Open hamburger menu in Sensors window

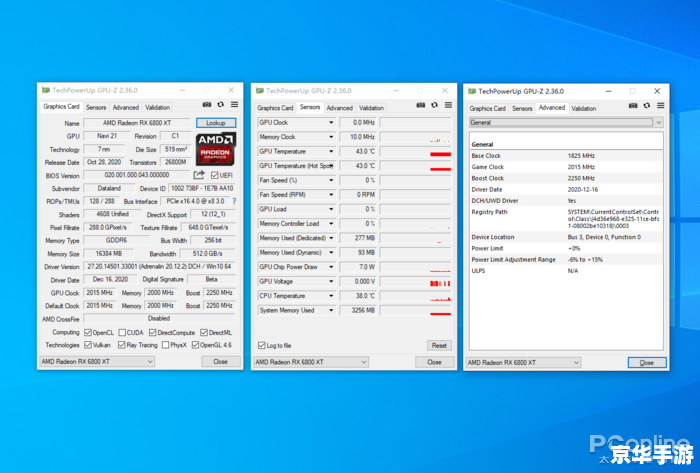[x=448, y=105]
